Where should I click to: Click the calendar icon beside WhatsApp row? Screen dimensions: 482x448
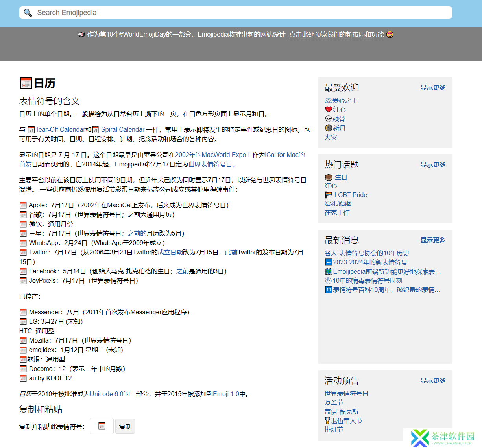click(x=23, y=243)
